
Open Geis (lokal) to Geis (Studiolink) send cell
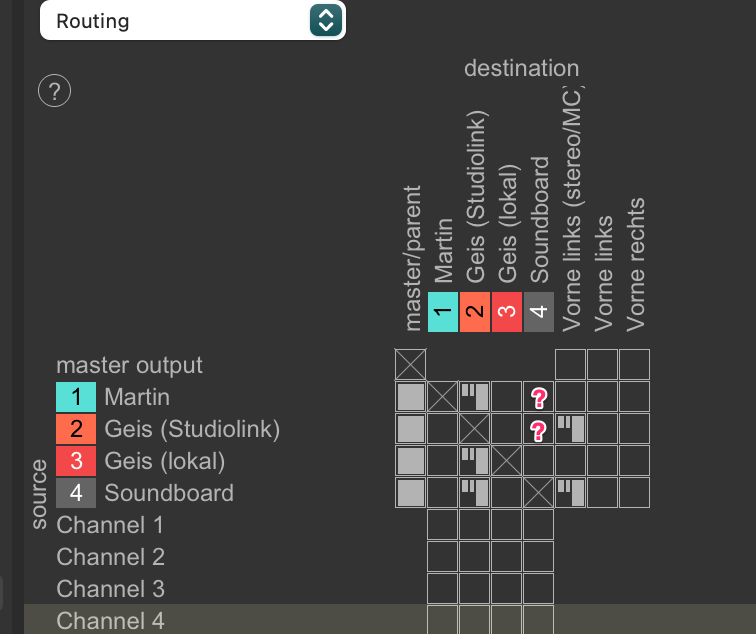(x=475, y=461)
